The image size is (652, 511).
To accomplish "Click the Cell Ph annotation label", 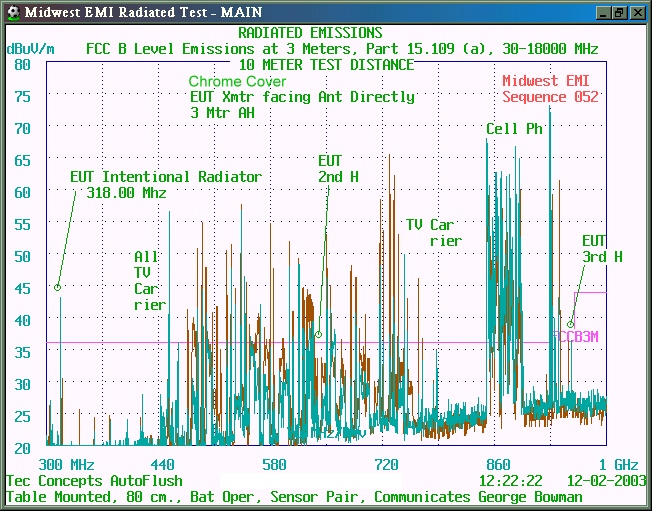I will click(x=514, y=129).
